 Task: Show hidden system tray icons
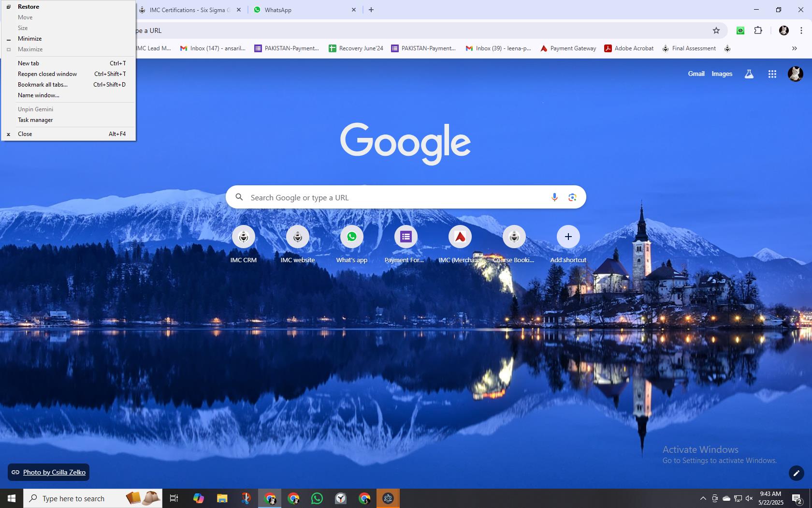[x=703, y=498]
